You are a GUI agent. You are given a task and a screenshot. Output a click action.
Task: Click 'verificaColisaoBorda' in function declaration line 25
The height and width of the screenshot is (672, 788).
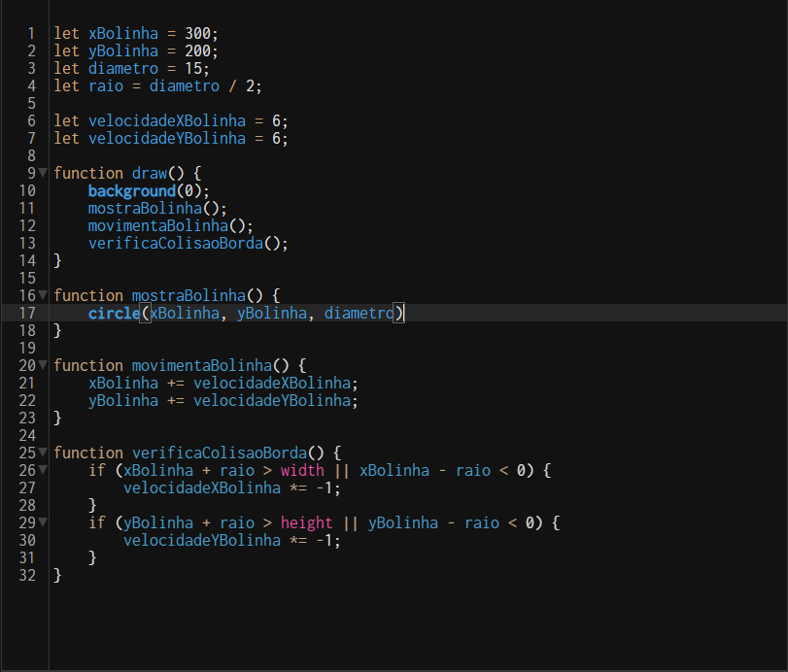220,453
